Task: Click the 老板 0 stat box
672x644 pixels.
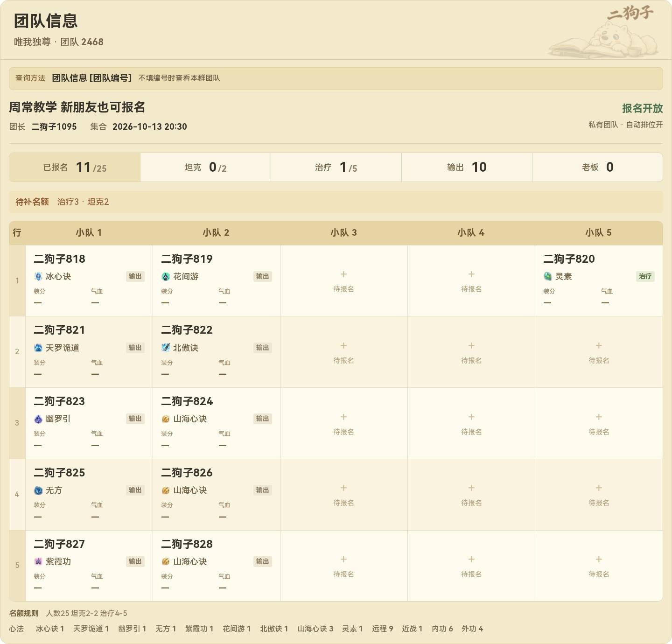Action: [x=598, y=167]
